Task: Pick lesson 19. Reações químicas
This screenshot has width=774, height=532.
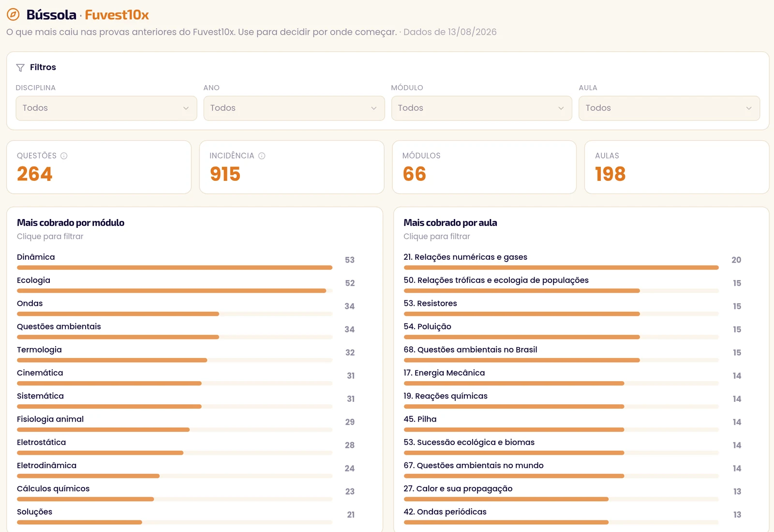Action: [x=573, y=400]
